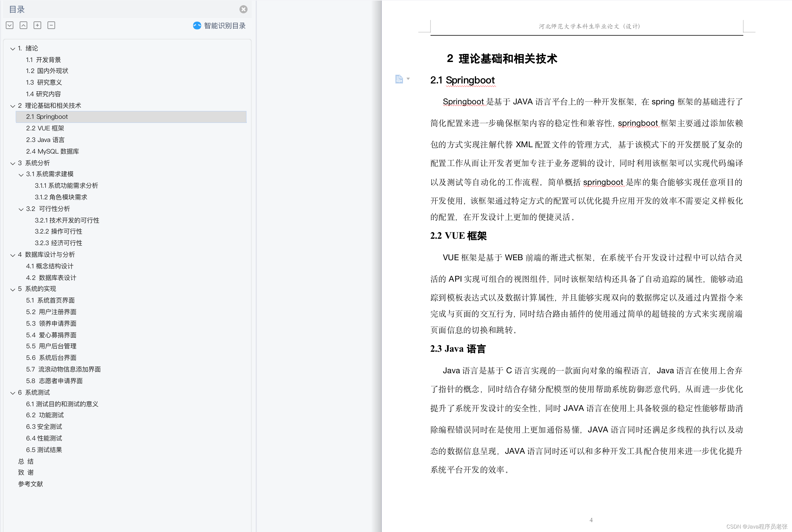Collapse the '6 系统测试' outline chevron
Viewport: 792px width, 532px height.
(x=12, y=393)
